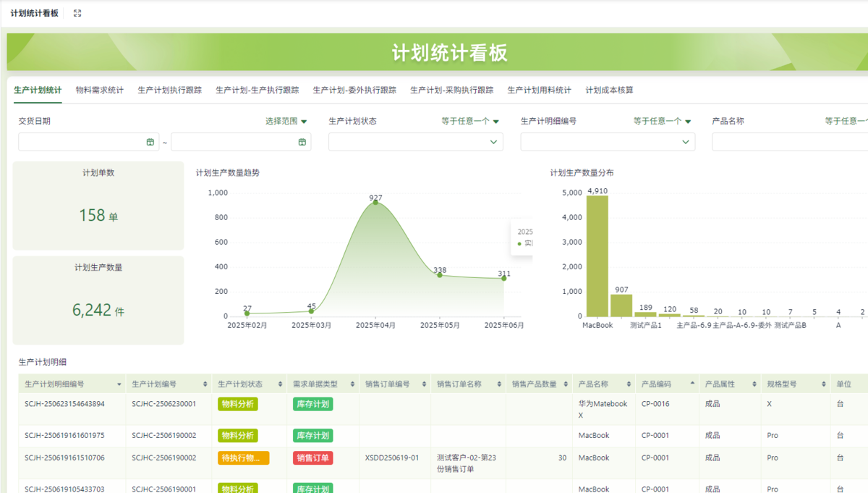Screen dimensions: 868x493
Task: Go to 生产计划用料统计 tab
Action: (539, 90)
